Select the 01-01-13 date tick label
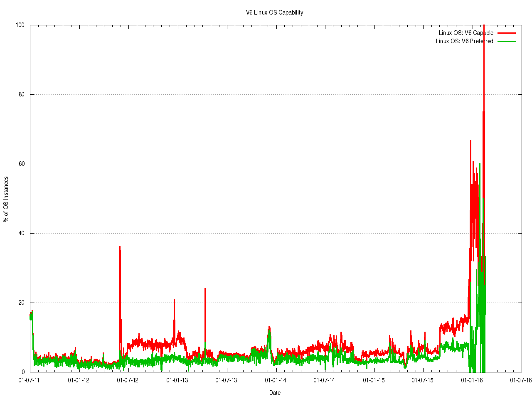The image size is (532, 399). click(x=177, y=380)
